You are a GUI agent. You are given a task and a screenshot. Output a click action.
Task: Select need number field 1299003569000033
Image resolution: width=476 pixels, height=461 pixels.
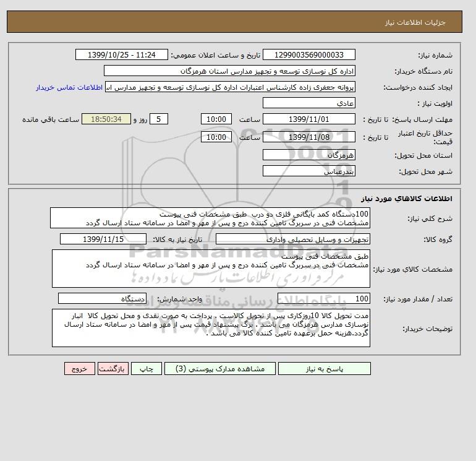coord(309,54)
